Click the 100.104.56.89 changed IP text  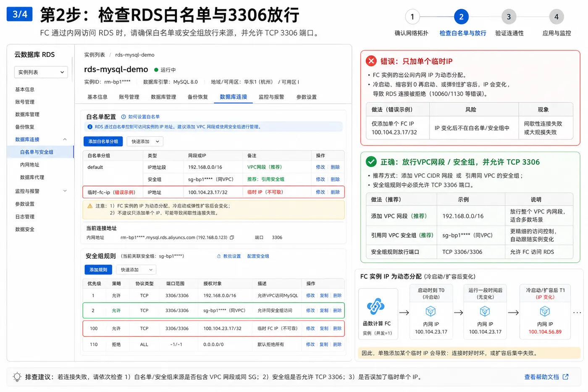[x=545, y=332]
